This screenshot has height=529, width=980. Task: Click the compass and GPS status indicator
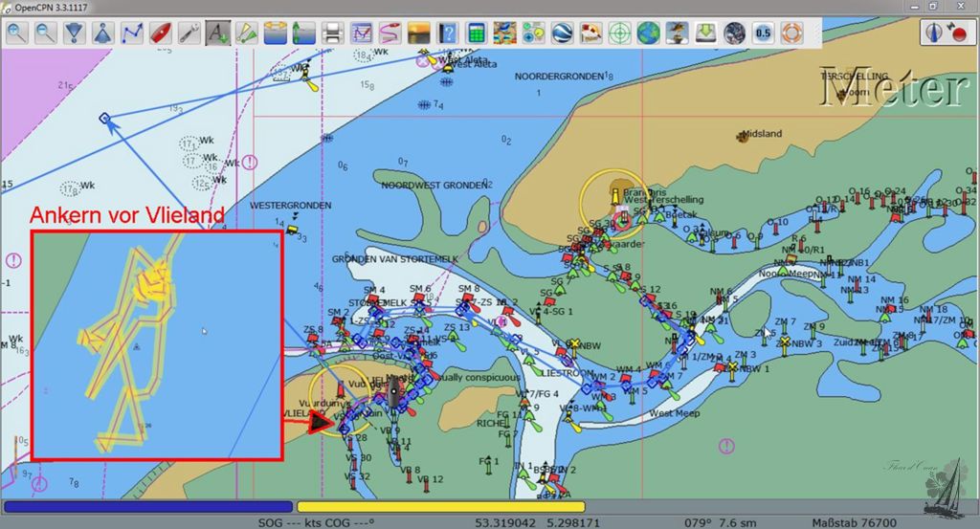(945, 33)
